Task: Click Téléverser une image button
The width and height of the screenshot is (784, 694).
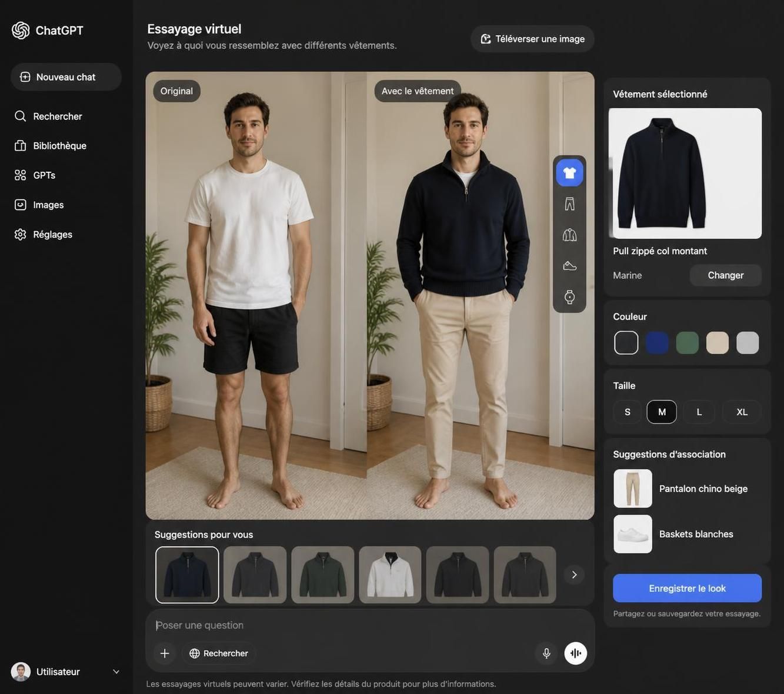Action: (x=532, y=39)
